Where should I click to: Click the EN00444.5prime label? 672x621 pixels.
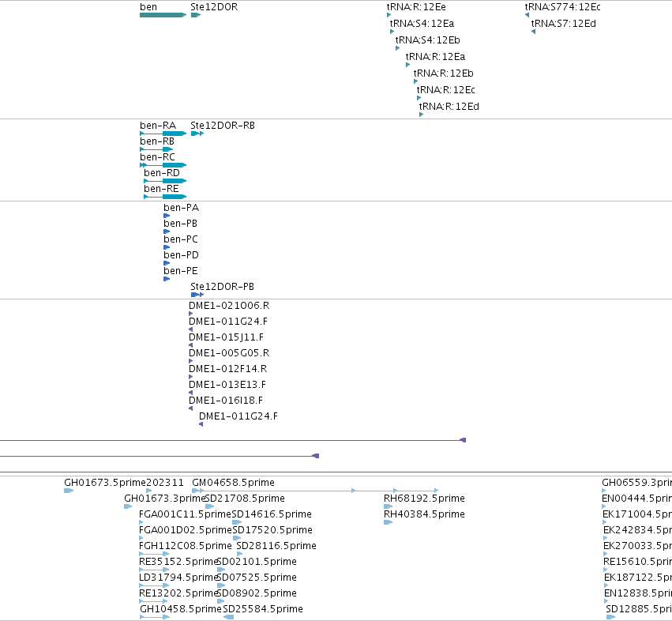pyautogui.click(x=636, y=499)
